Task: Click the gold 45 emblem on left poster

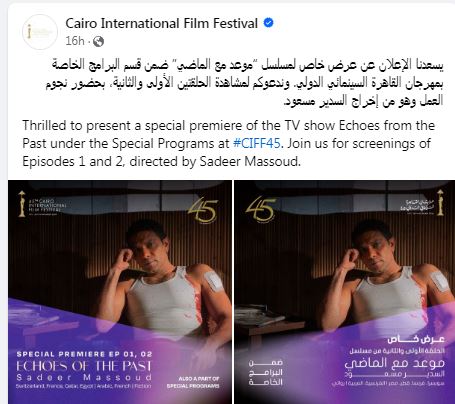Action: [x=202, y=210]
